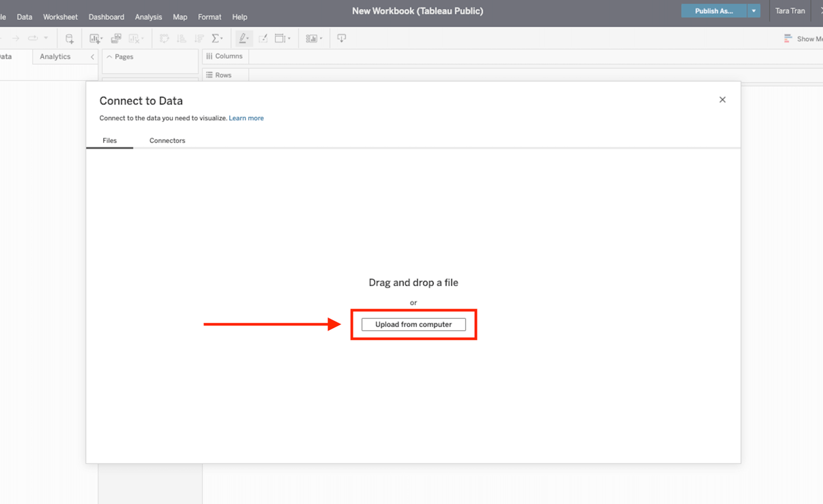
Task: Open the Worksheet menu
Action: (x=60, y=17)
